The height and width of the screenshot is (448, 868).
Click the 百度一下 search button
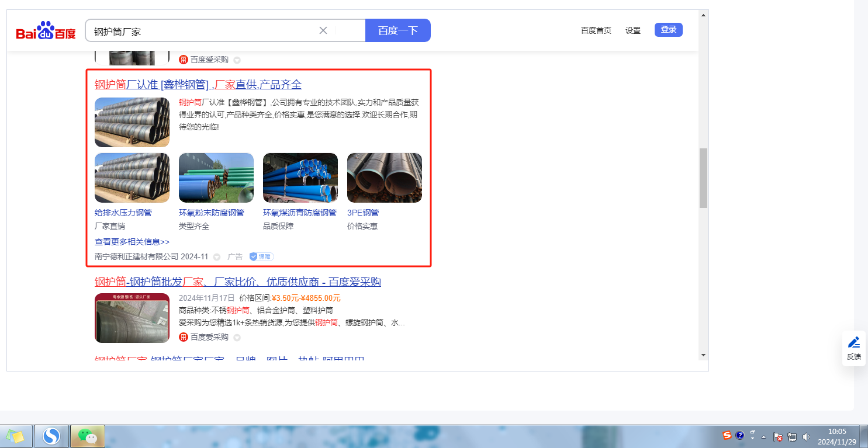click(x=398, y=30)
